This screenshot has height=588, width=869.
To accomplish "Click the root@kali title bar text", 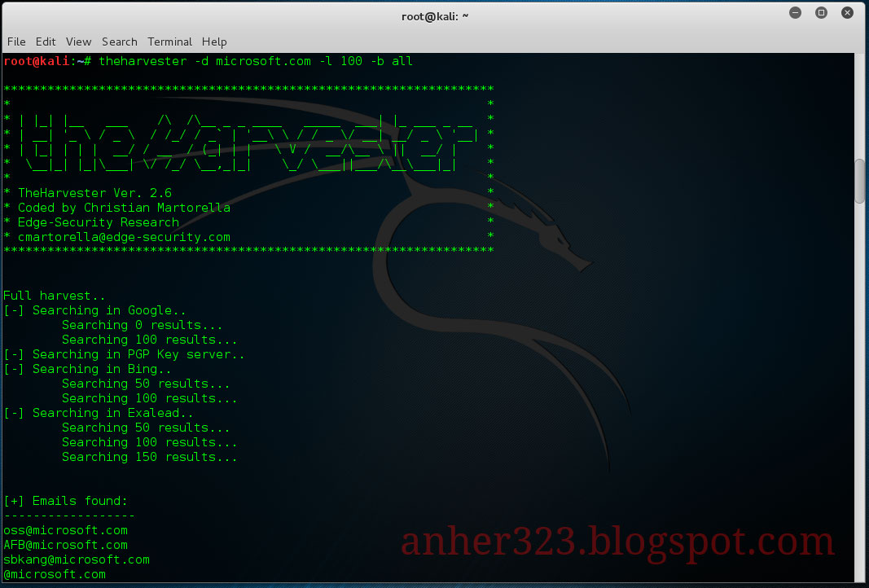I will pyautogui.click(x=435, y=16).
